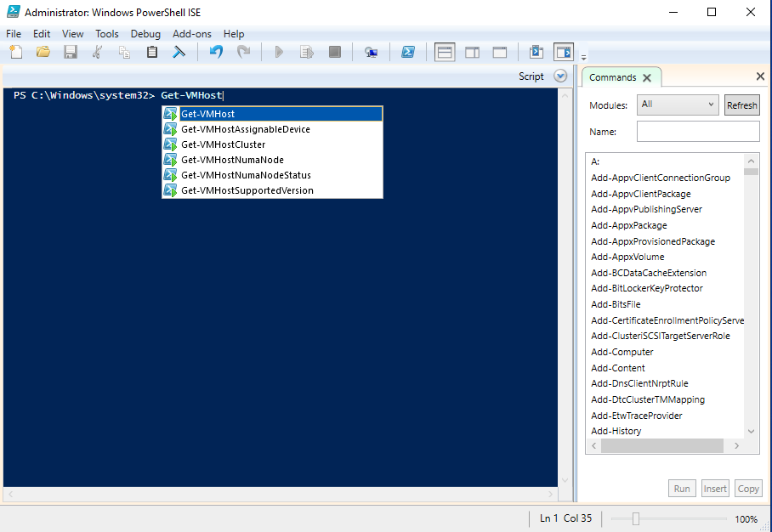This screenshot has height=532, width=772.
Task: Show script pane maximized icon
Action: pyautogui.click(x=500, y=52)
